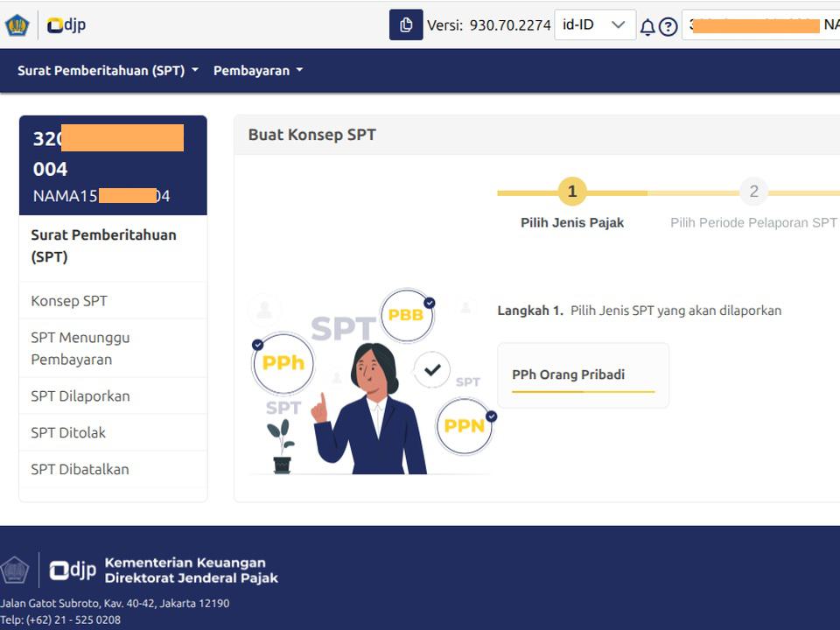840x630 pixels.
Task: Open the Surat Pemberitahuan (SPT) menu
Action: (x=108, y=71)
